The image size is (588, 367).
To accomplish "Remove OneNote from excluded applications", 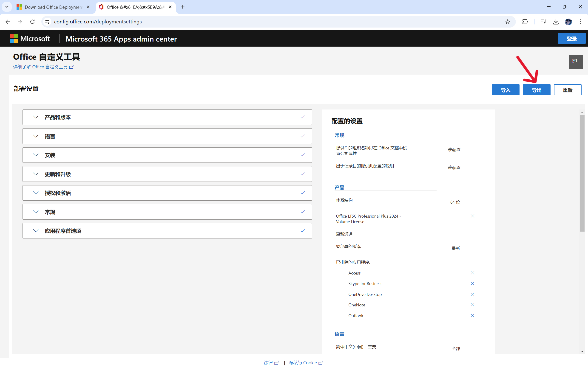I will 472,305.
